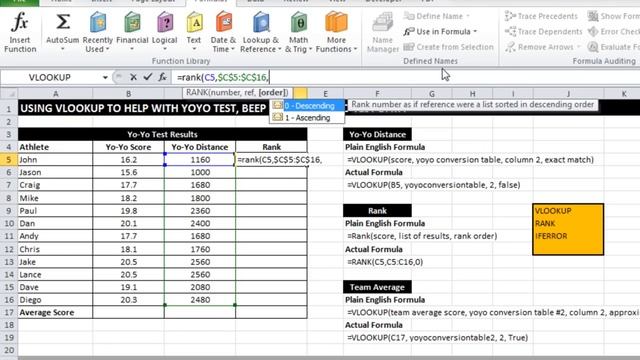Select row 17 header
Image resolution: width=640 pixels, height=360 pixels.
[x=9, y=312]
